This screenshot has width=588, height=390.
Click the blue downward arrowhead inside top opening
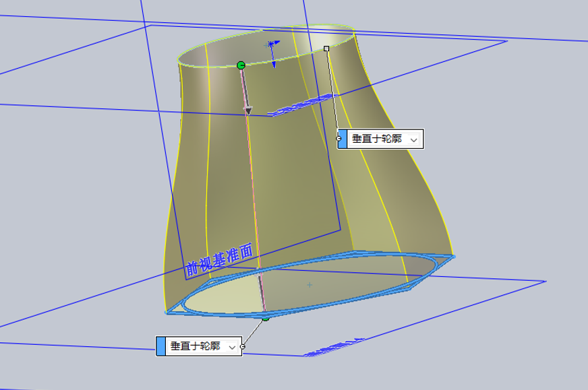pyautogui.click(x=274, y=65)
